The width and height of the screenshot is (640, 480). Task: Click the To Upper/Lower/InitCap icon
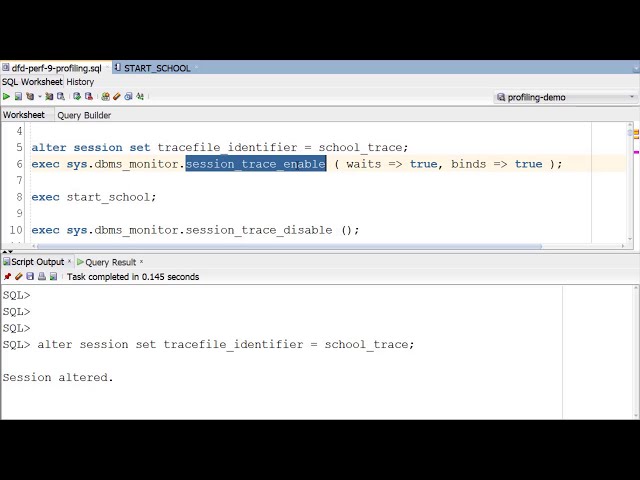click(x=140, y=96)
